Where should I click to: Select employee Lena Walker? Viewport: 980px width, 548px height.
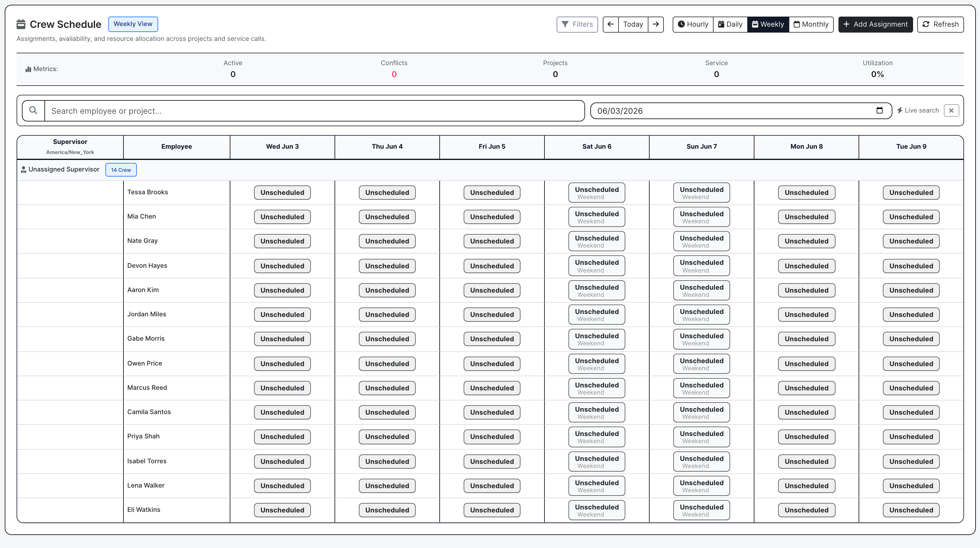146,485
